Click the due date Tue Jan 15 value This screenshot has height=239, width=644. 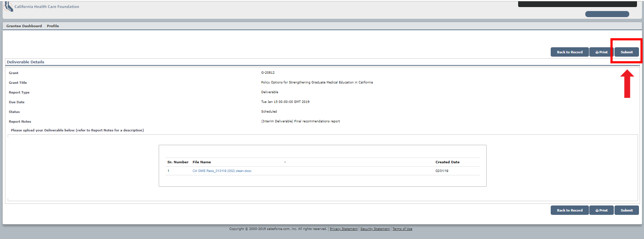pos(285,102)
